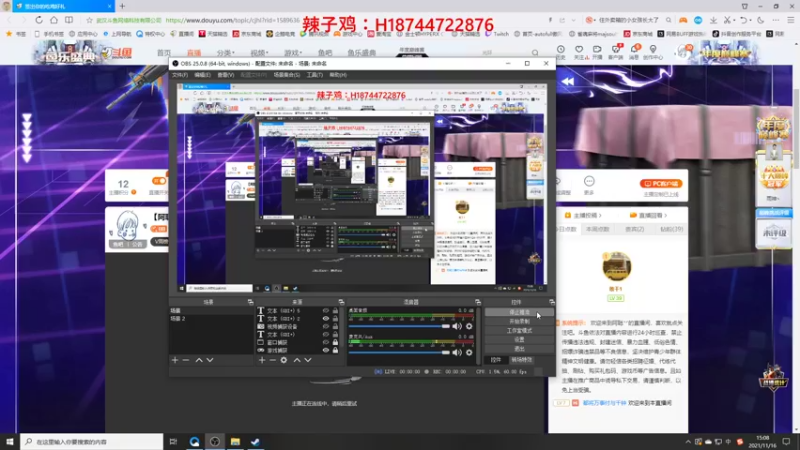
Task: Open OBS Studio from the taskbar
Action: tap(214, 441)
